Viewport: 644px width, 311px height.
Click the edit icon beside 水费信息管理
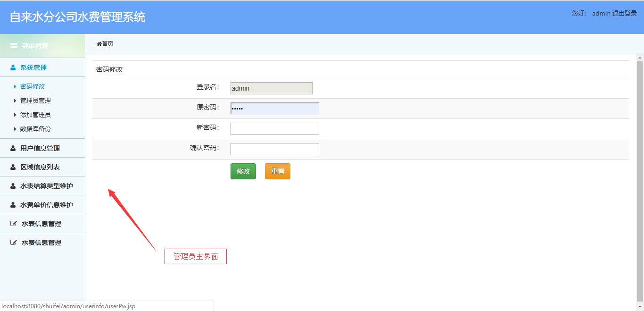coord(13,242)
